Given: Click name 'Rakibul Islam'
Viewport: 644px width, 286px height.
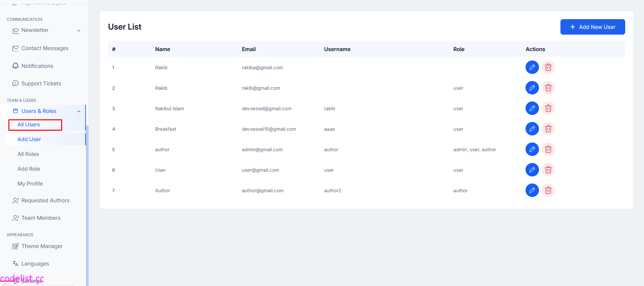Looking at the screenshot, I should click(169, 109).
